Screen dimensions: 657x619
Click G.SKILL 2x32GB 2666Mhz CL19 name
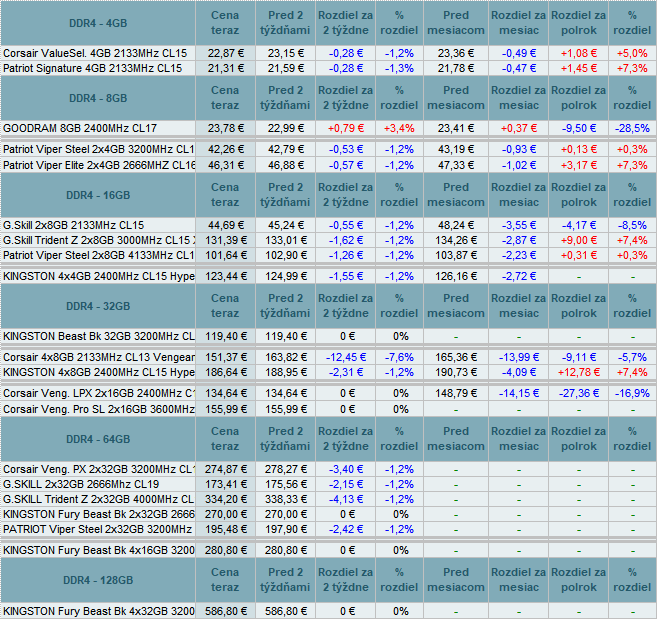(x=81, y=484)
